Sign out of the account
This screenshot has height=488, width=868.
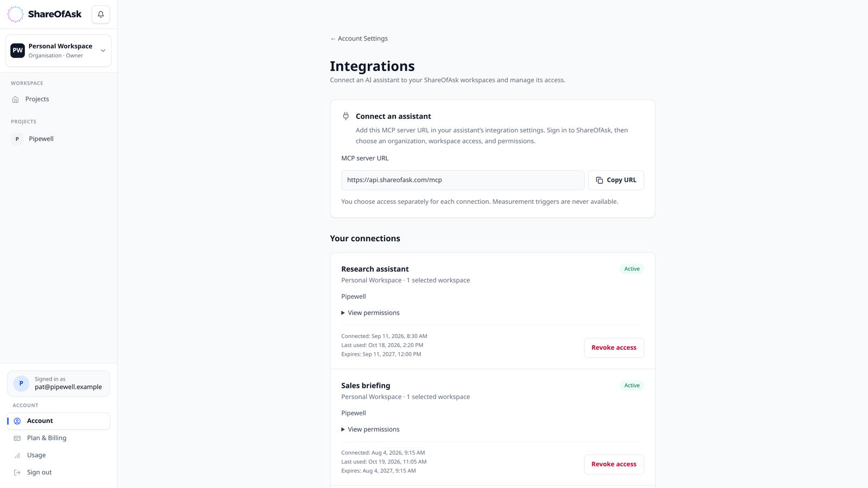coord(59,473)
